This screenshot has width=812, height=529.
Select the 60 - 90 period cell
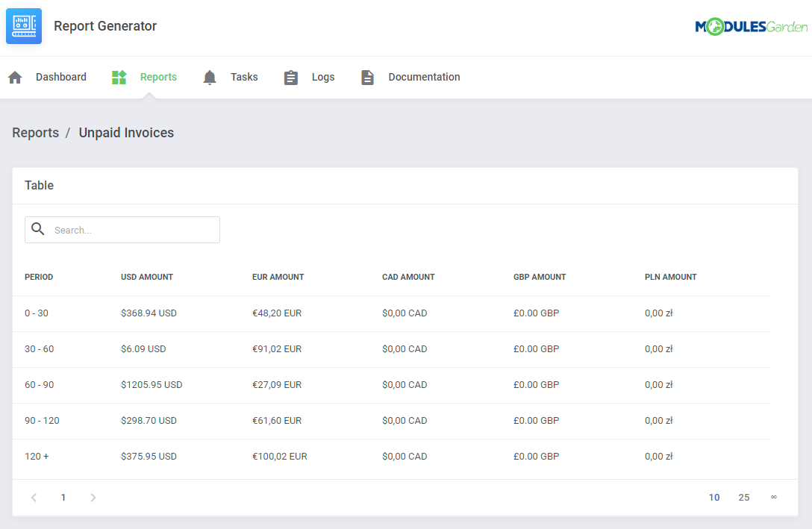coord(40,385)
